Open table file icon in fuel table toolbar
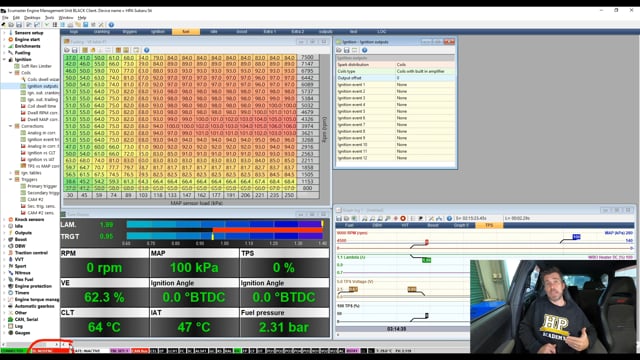The height and width of the screenshot is (360, 640). click(x=67, y=50)
